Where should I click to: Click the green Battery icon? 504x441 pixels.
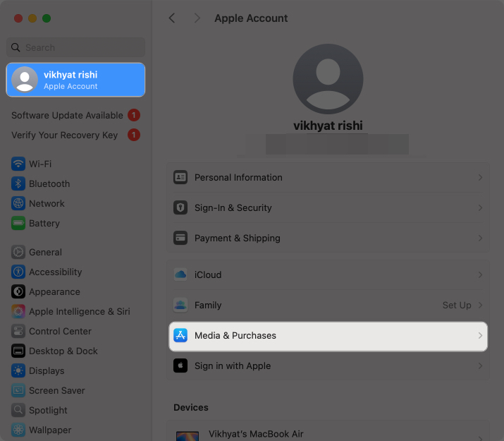click(x=18, y=223)
